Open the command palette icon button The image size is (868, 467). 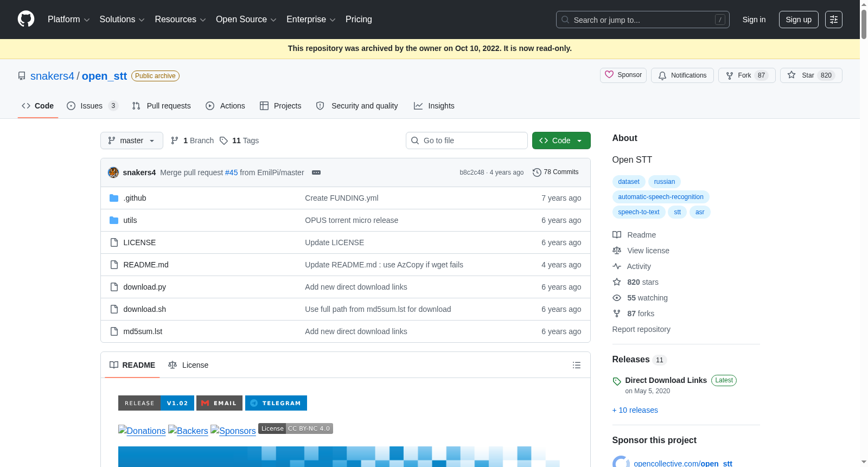tap(834, 20)
